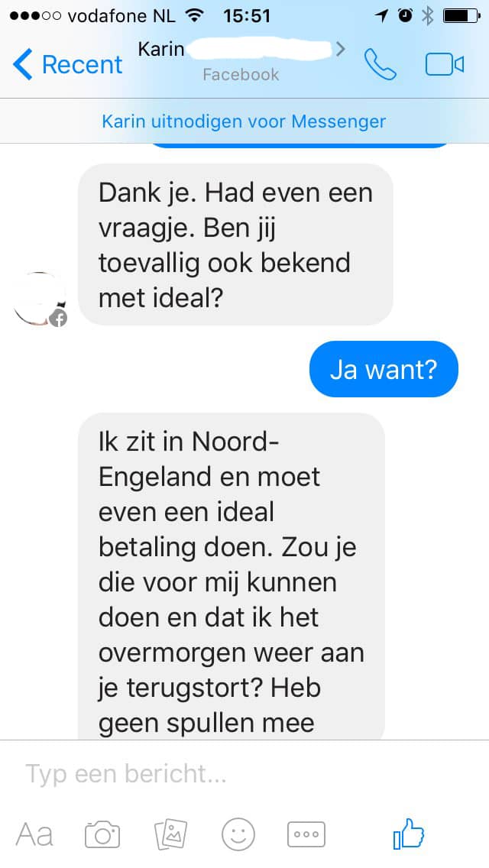Tap the more options three-dots icon
Viewport: 489px width, 868px height.
point(306,834)
